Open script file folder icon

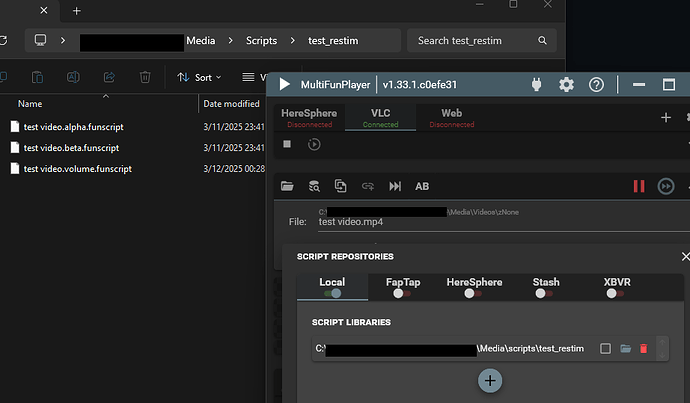pos(287,186)
